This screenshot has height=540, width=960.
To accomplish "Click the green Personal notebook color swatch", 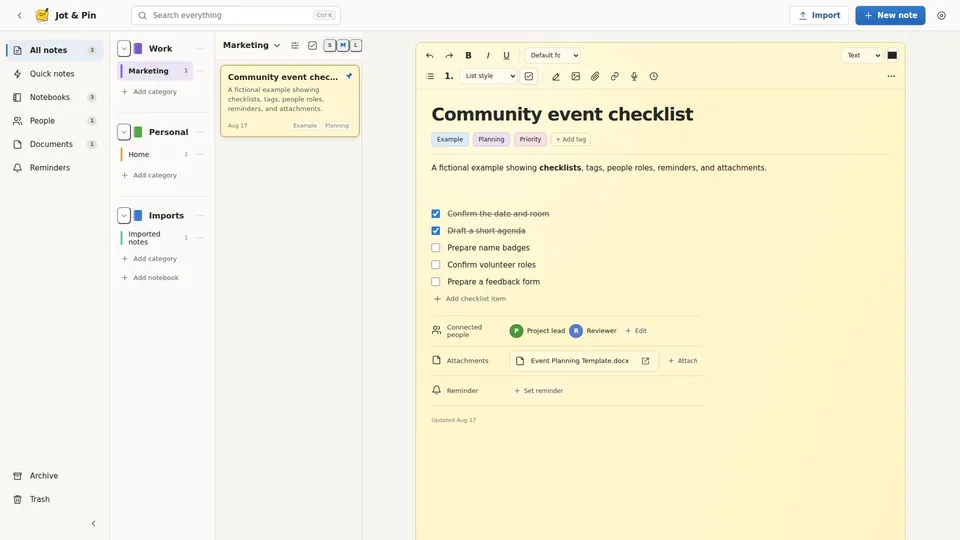I will [138, 132].
